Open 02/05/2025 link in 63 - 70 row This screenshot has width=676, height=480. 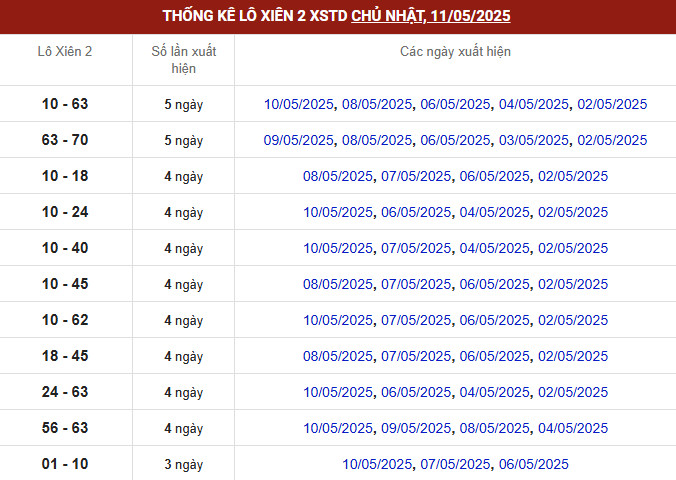pos(612,140)
